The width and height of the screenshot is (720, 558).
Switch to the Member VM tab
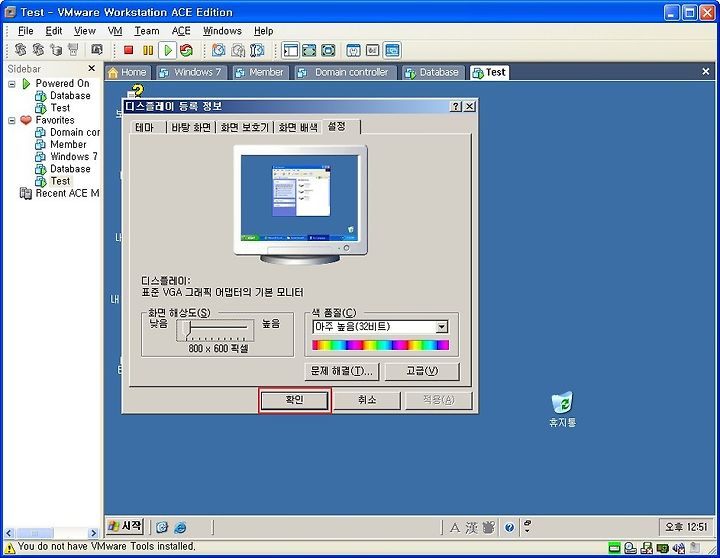pyautogui.click(x=260, y=72)
